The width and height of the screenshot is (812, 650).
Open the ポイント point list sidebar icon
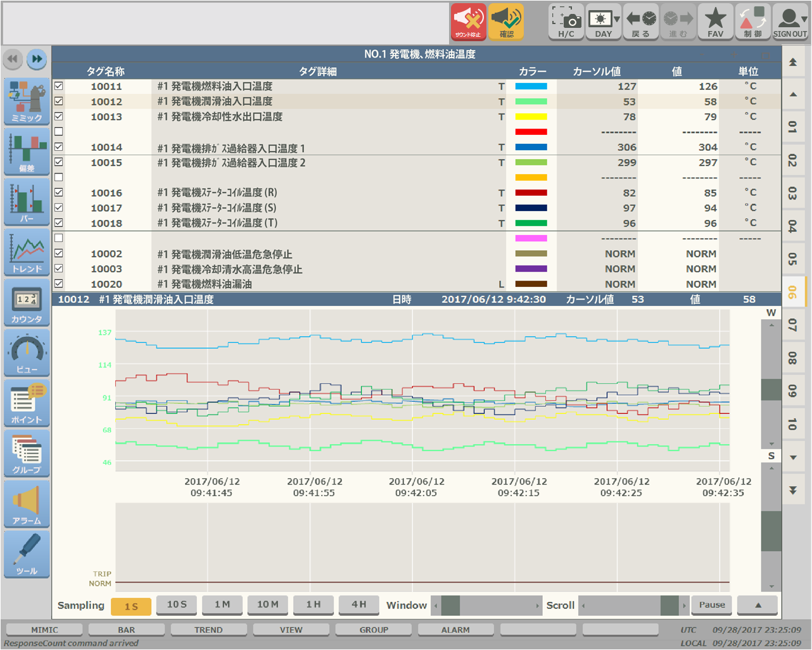(x=27, y=403)
